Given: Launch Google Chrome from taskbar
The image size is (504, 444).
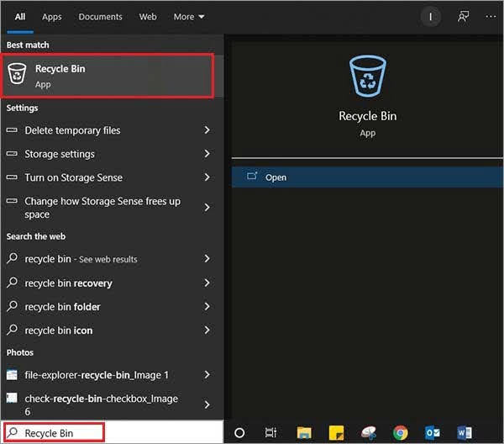Looking at the screenshot, I should click(401, 433).
